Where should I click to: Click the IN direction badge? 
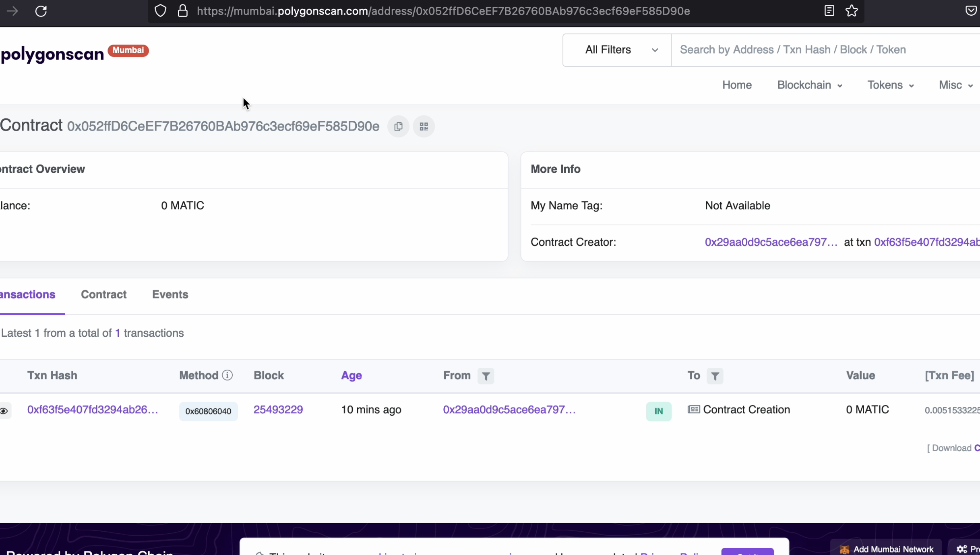click(659, 411)
